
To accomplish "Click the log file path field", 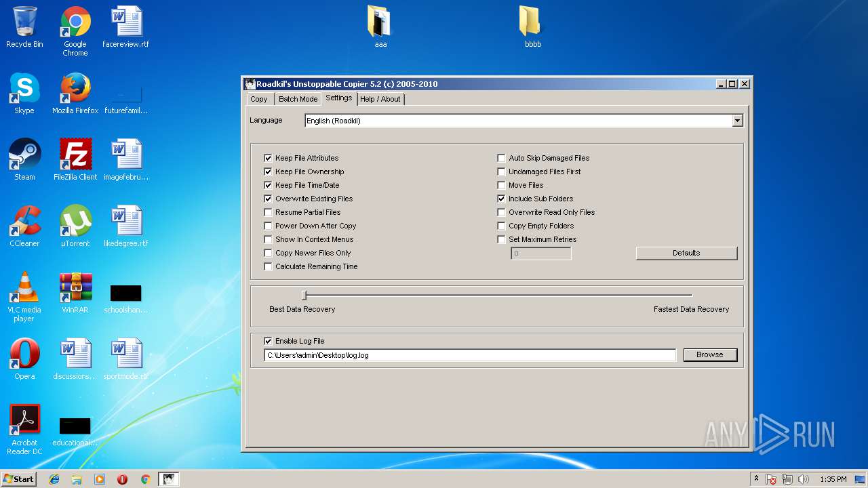I will pyautogui.click(x=470, y=355).
